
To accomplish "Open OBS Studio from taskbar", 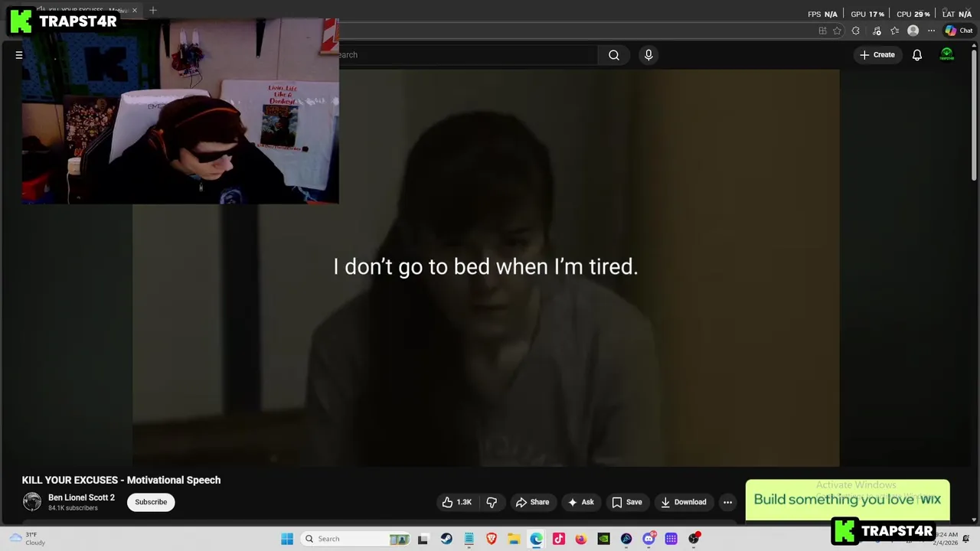I will coord(694,539).
